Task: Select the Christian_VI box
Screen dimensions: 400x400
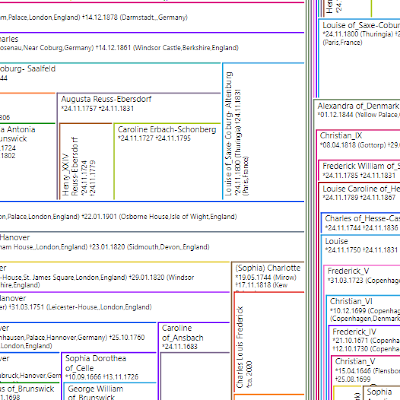Action: (x=364, y=309)
